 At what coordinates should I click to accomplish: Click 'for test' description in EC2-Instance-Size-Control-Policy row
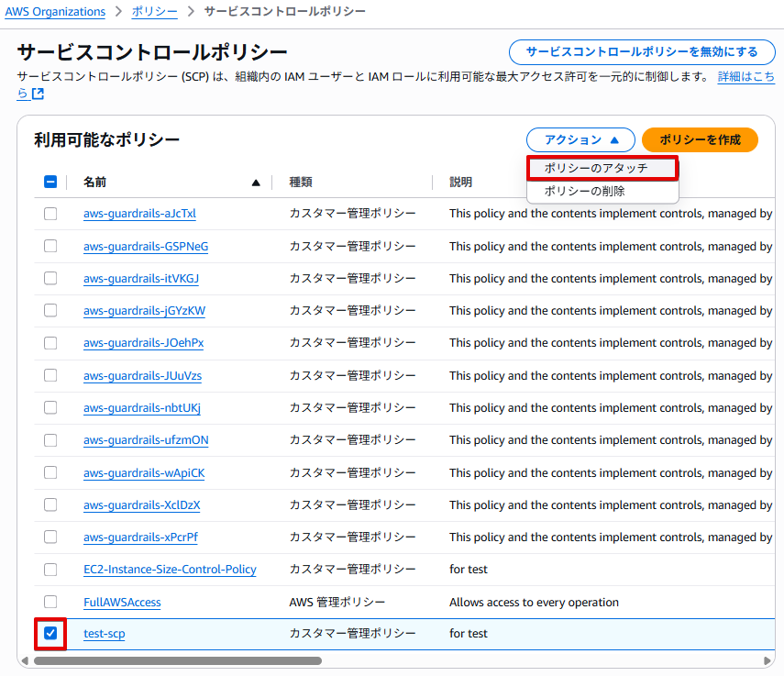[468, 570]
